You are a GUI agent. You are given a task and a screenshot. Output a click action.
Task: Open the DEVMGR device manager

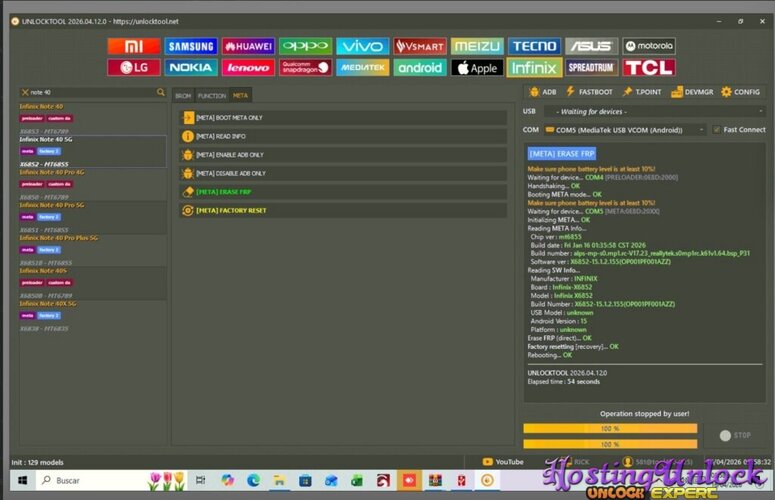pyautogui.click(x=692, y=92)
